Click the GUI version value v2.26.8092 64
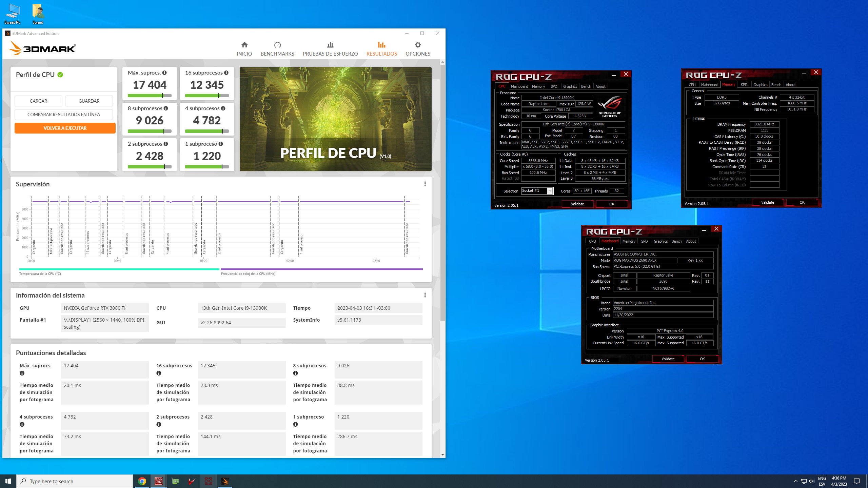The height and width of the screenshot is (488, 868). click(x=242, y=323)
